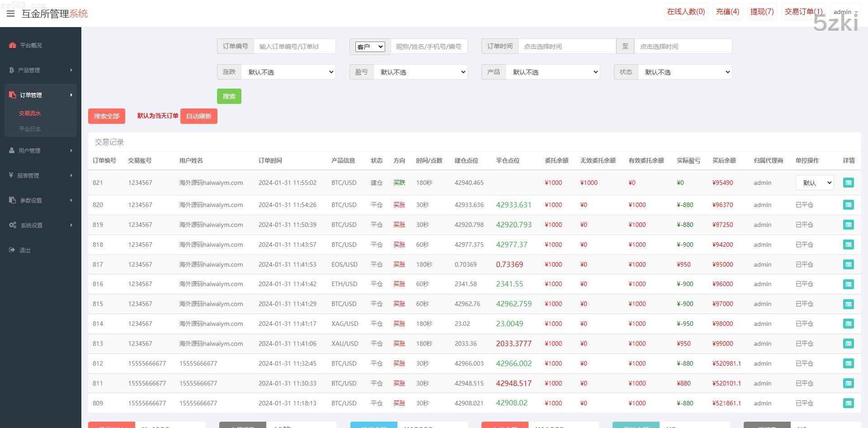Expand the 默认 control dropdown for order 821
This screenshot has width=868, height=428.
(x=814, y=183)
